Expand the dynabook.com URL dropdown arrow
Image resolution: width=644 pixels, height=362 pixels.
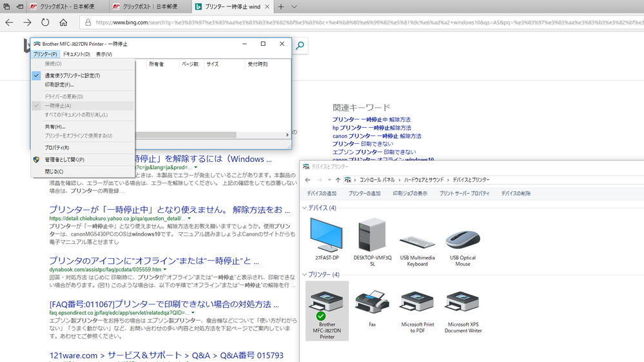point(165,270)
